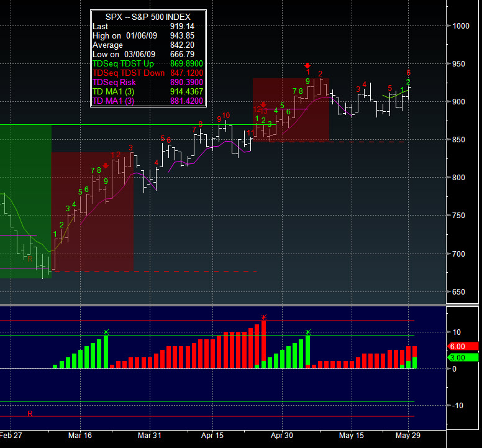The height and width of the screenshot is (448, 482).
Task: Click the High value 943.85
Action: point(182,35)
